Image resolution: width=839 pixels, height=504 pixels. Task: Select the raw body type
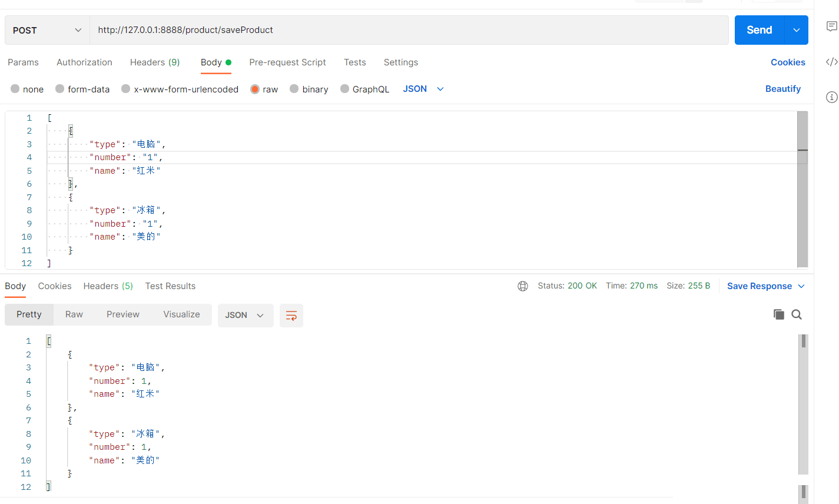(x=264, y=89)
